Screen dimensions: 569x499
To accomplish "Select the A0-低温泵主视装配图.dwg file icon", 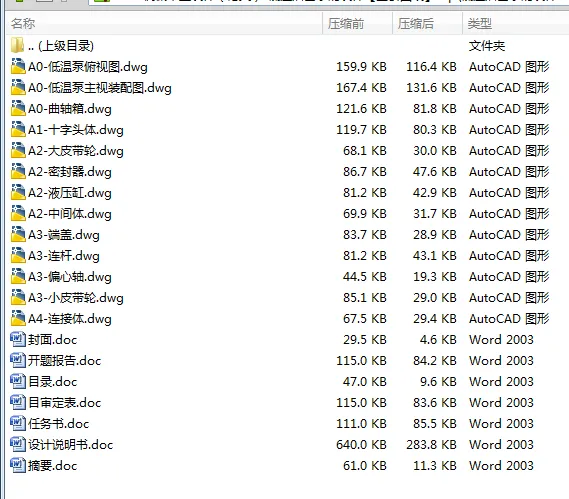I will pyautogui.click(x=18, y=87).
